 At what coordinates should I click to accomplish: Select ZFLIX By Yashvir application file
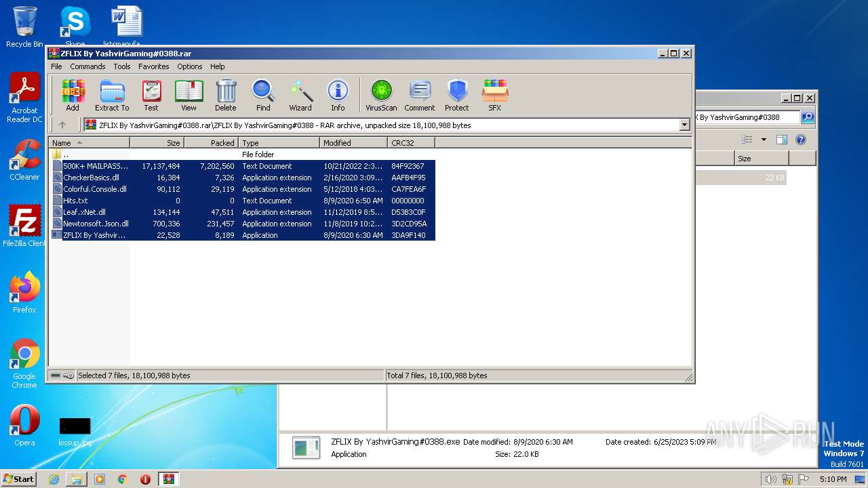pos(243,235)
